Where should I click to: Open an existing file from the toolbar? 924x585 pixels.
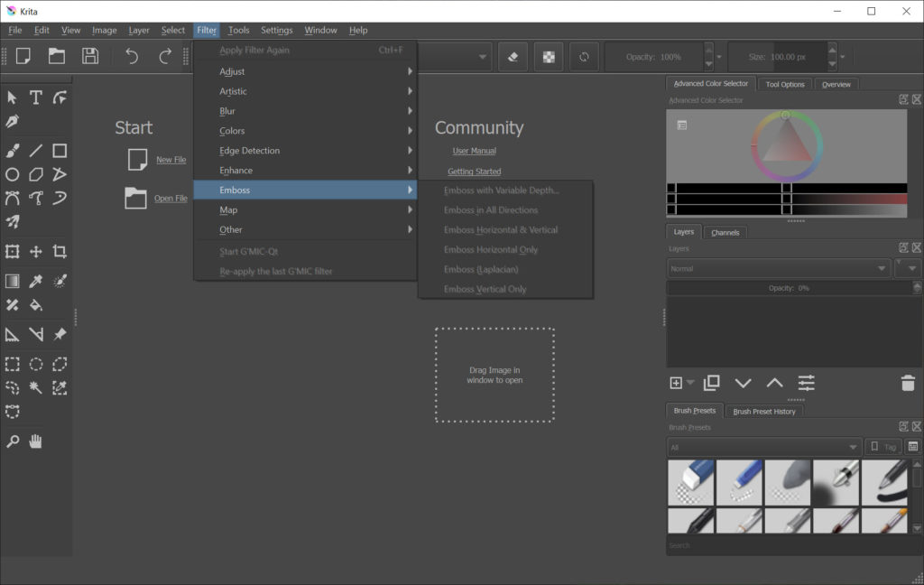(57, 56)
